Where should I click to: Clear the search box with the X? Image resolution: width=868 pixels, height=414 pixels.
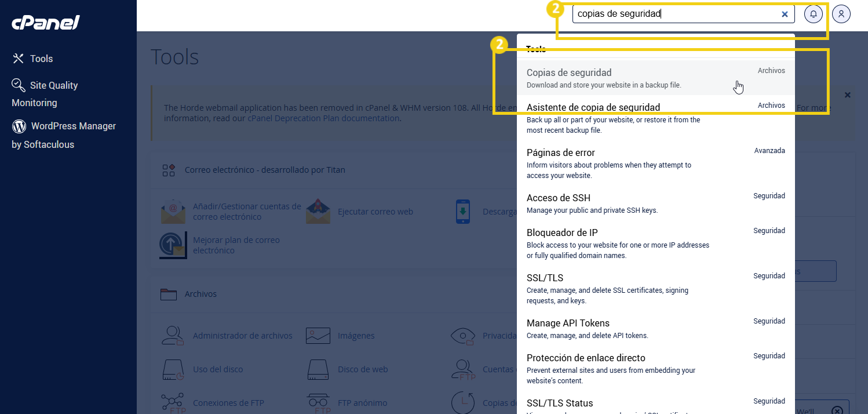(785, 14)
